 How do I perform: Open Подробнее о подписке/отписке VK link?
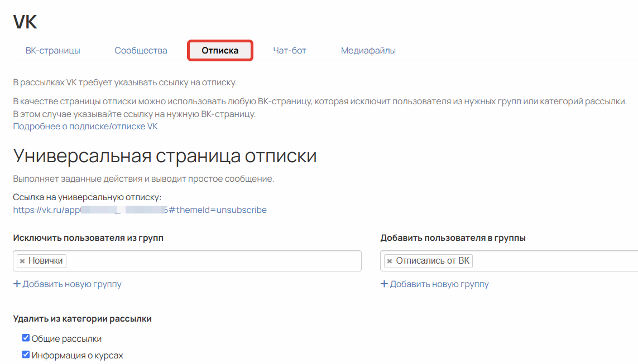pos(85,127)
